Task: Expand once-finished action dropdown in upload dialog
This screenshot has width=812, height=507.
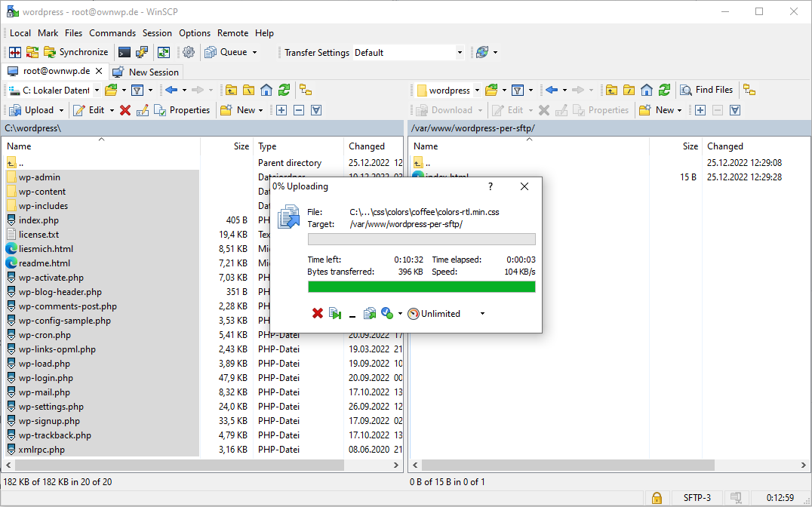Action: (400, 314)
